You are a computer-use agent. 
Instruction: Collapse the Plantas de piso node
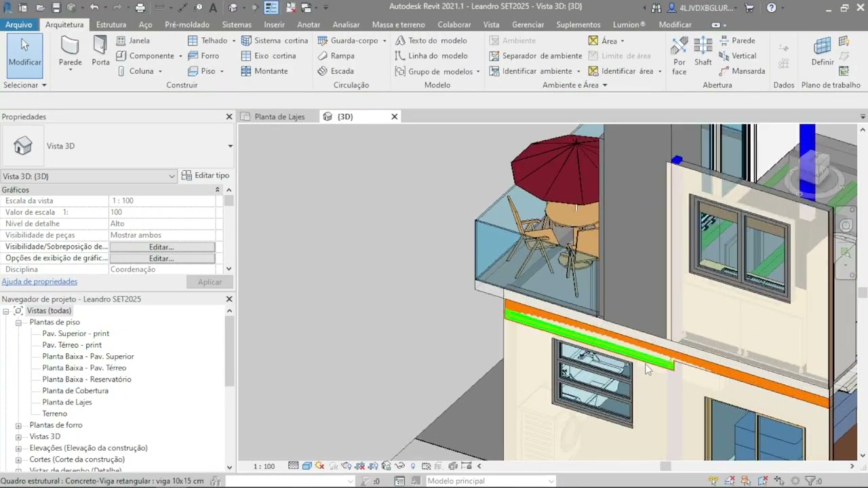(19, 323)
